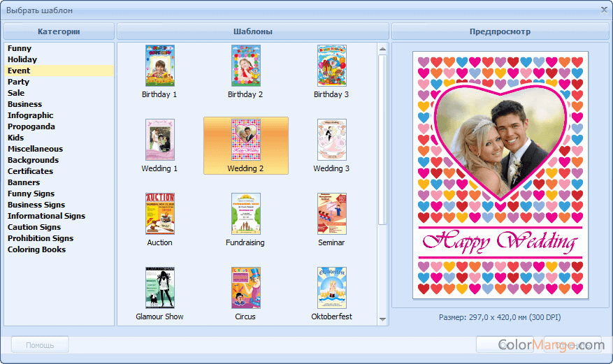Screen dimensions: 613x364
Task: Click the Wedding 3 template thumbnail
Action: (x=331, y=140)
